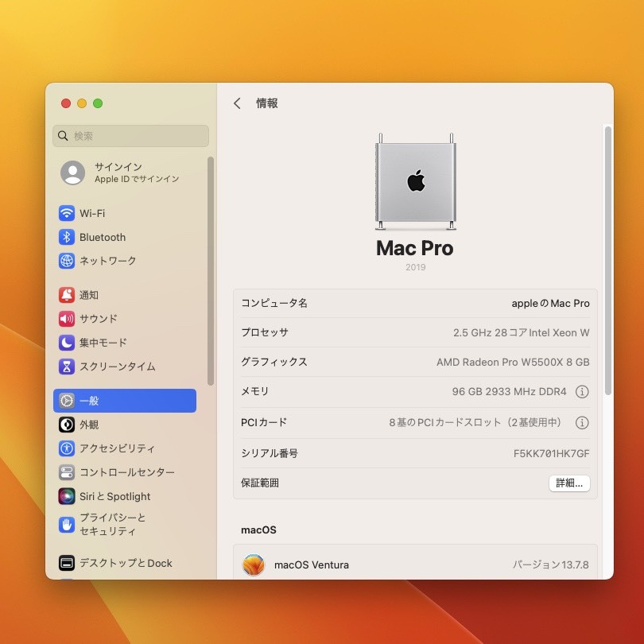Select the スクリーンタイム hourglass icon
644x644 pixels.
[x=67, y=367]
